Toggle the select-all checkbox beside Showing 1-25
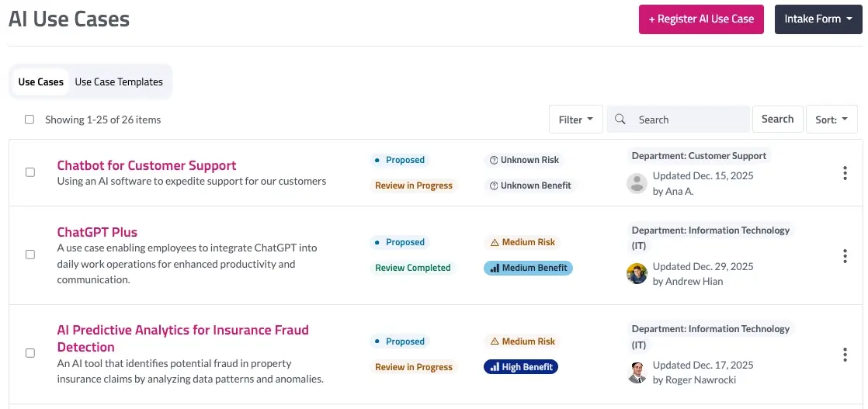868x409 pixels. click(x=30, y=120)
